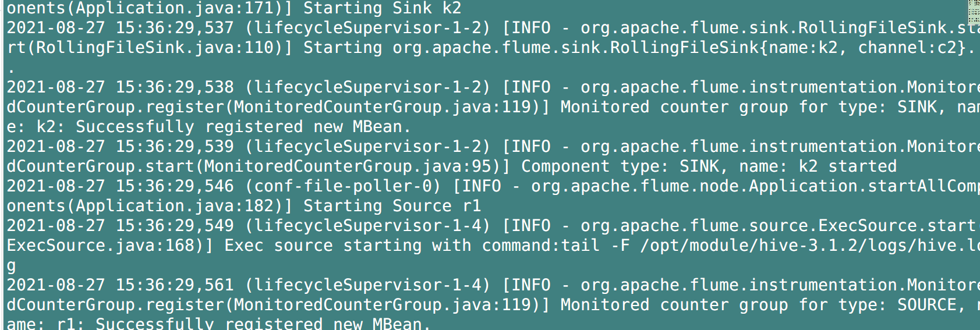The height and width of the screenshot is (330, 980).
Task: Click the timestamp "15:36:29,538"
Action: 174,87
